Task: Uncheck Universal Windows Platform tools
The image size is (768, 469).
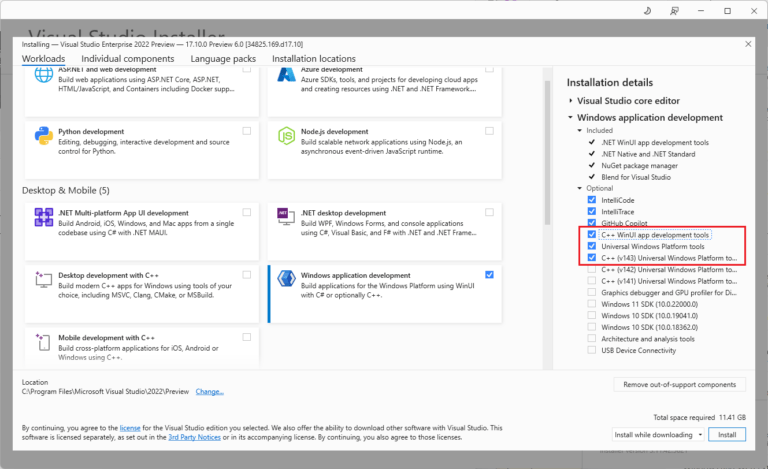Action: 592,246
